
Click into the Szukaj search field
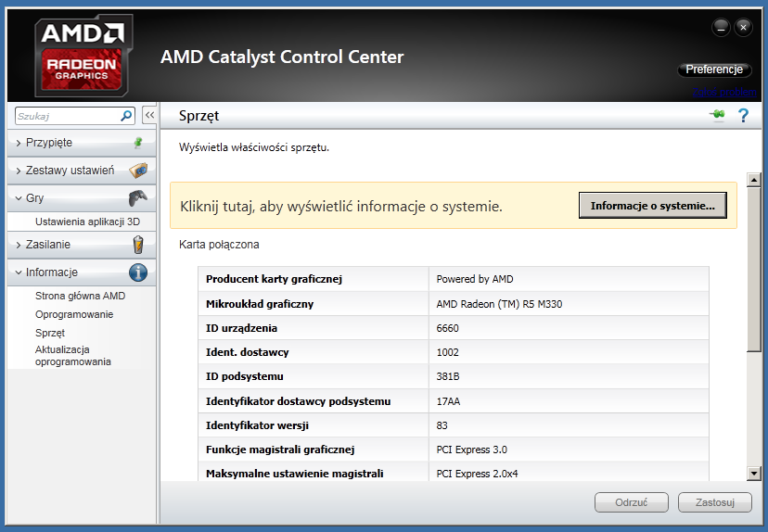pyautogui.click(x=67, y=117)
